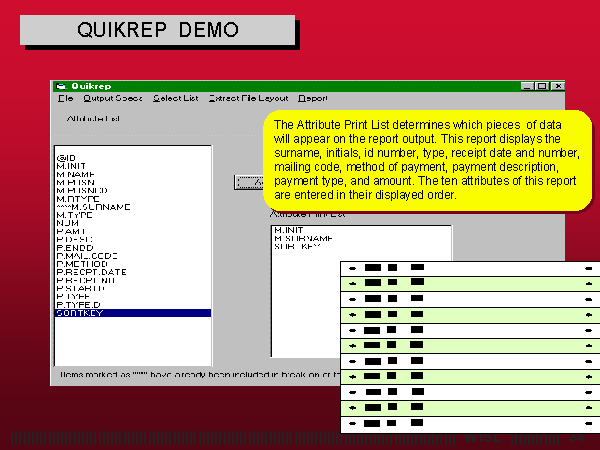The image size is (600, 450).
Task: Maximize the Quikrep window
Action: tap(541, 86)
